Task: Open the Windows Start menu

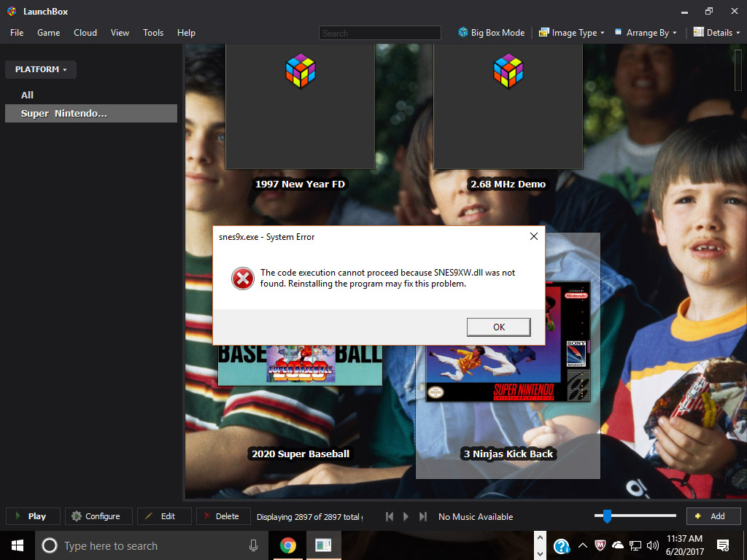Action: [x=18, y=545]
